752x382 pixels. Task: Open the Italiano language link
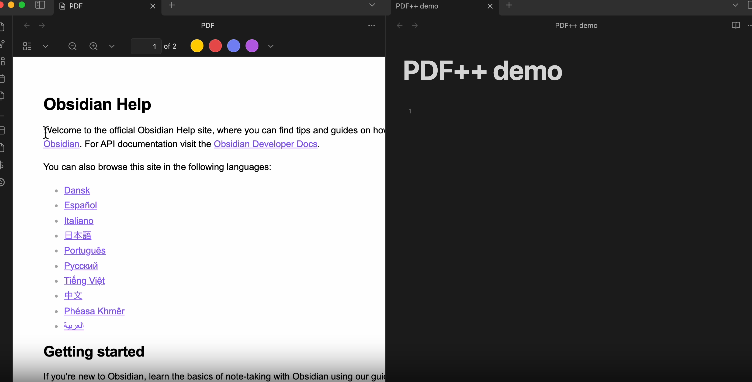pos(79,220)
